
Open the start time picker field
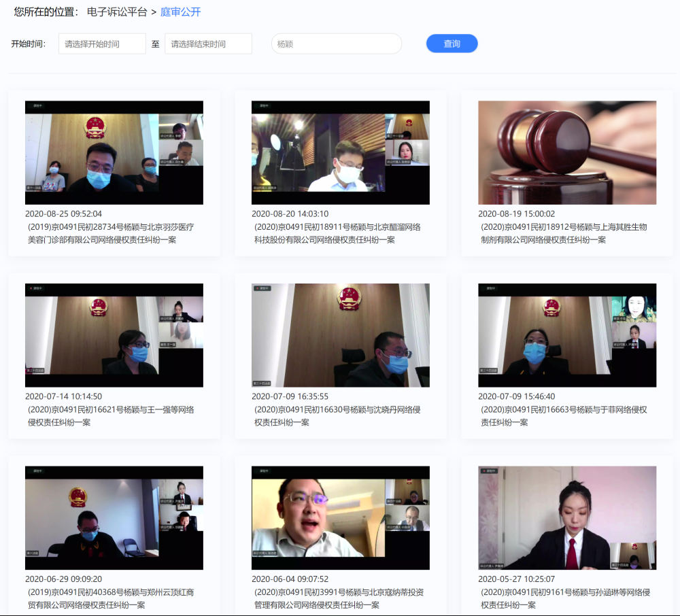[x=102, y=44]
